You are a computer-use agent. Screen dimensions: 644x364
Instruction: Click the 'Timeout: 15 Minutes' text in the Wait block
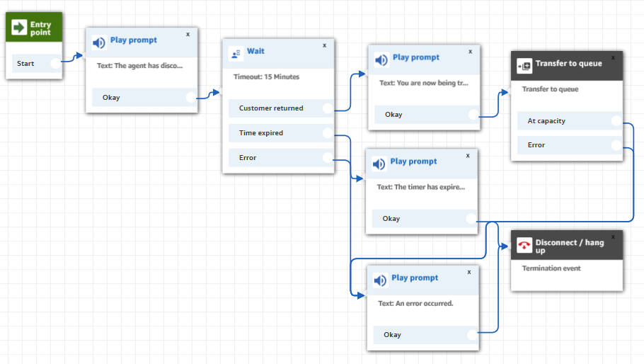coord(266,76)
